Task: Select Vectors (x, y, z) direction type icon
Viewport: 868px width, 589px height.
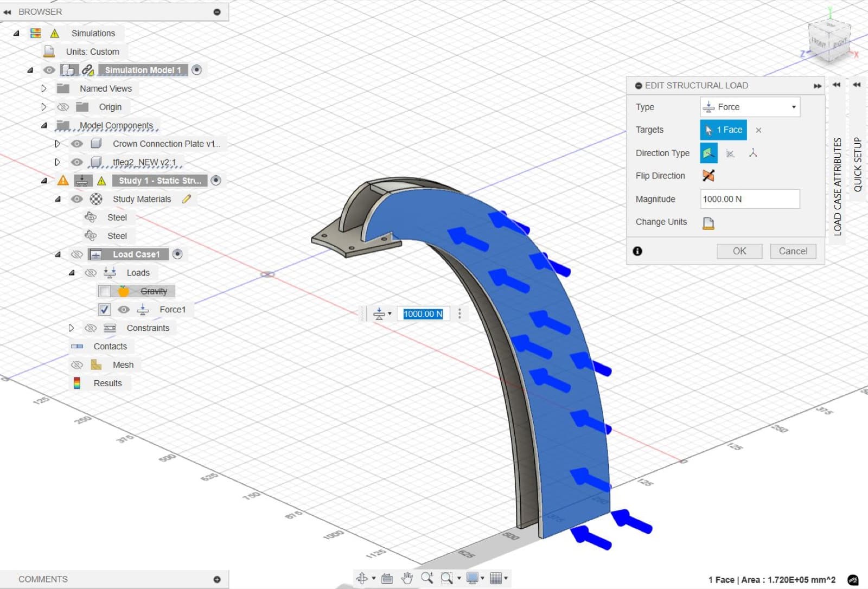Action: click(x=753, y=153)
